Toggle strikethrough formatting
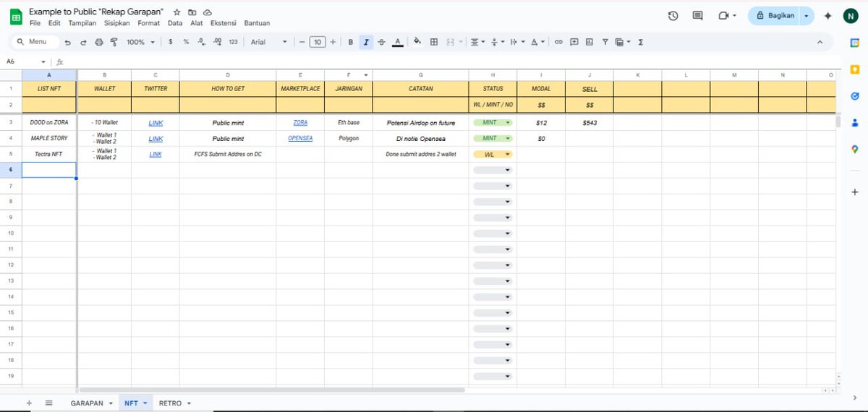 click(381, 43)
